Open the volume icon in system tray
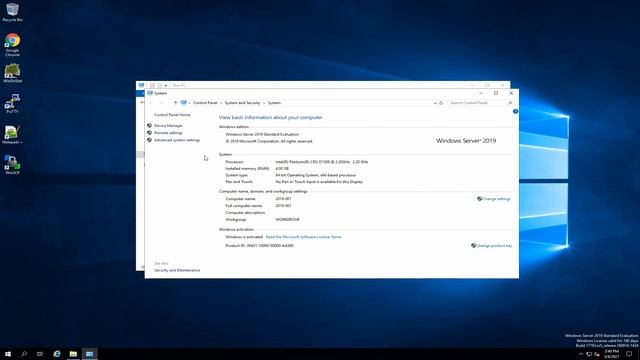This screenshot has height=360, width=640. [597, 354]
